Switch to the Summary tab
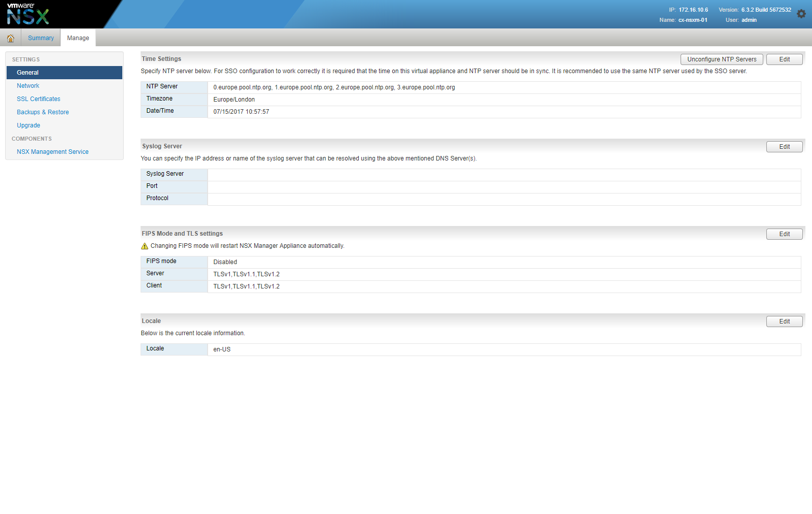 (x=41, y=38)
